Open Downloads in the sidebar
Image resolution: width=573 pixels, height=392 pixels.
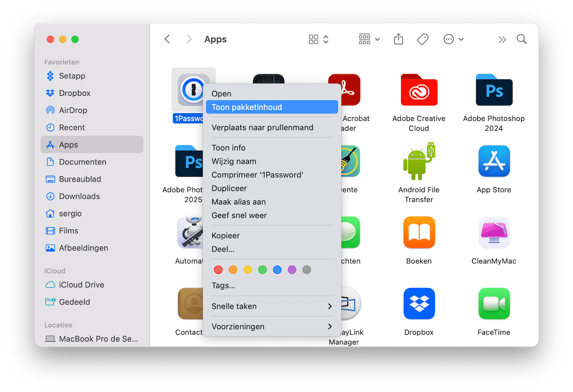[79, 196]
